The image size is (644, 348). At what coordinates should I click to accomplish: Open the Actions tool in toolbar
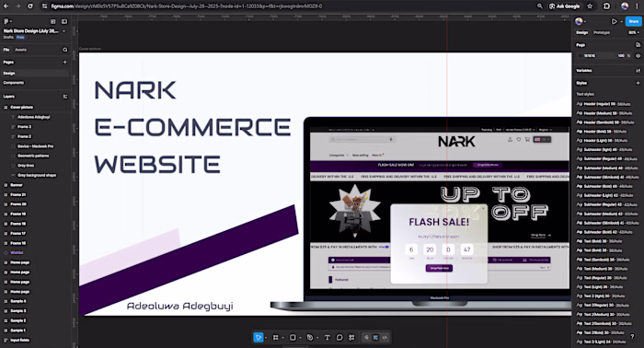point(351,337)
